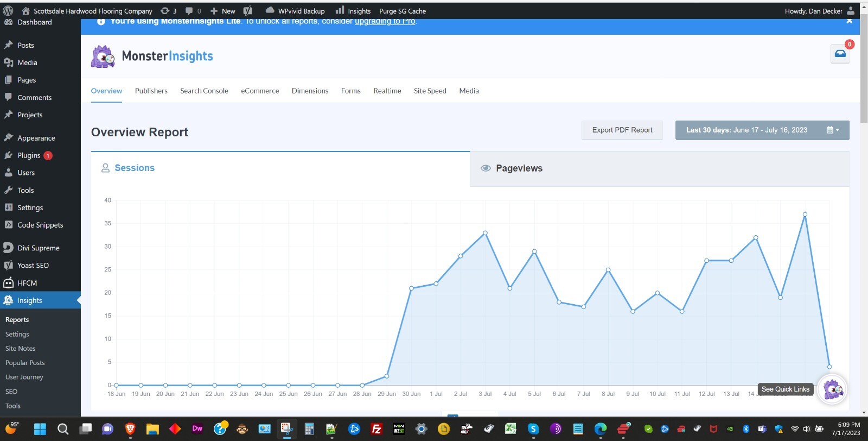Open Yoast SEO sidebar menu

point(40,265)
